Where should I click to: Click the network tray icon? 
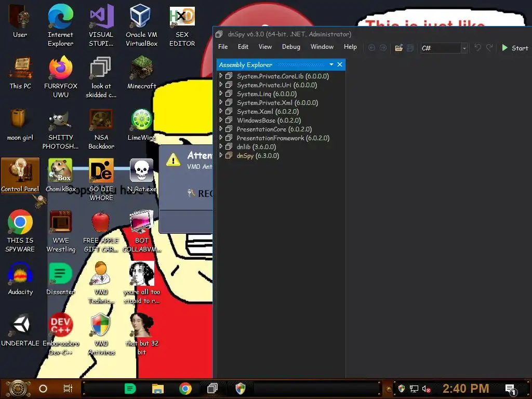(414, 389)
